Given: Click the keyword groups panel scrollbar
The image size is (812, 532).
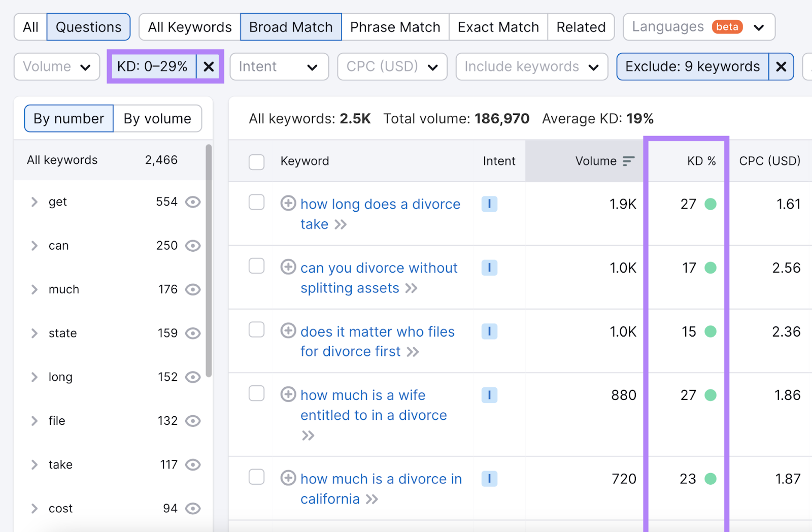Looking at the screenshot, I should [209, 261].
